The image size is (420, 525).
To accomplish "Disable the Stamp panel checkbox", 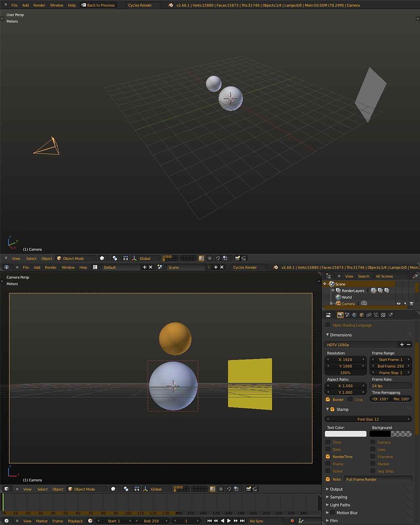I will click(x=332, y=409).
